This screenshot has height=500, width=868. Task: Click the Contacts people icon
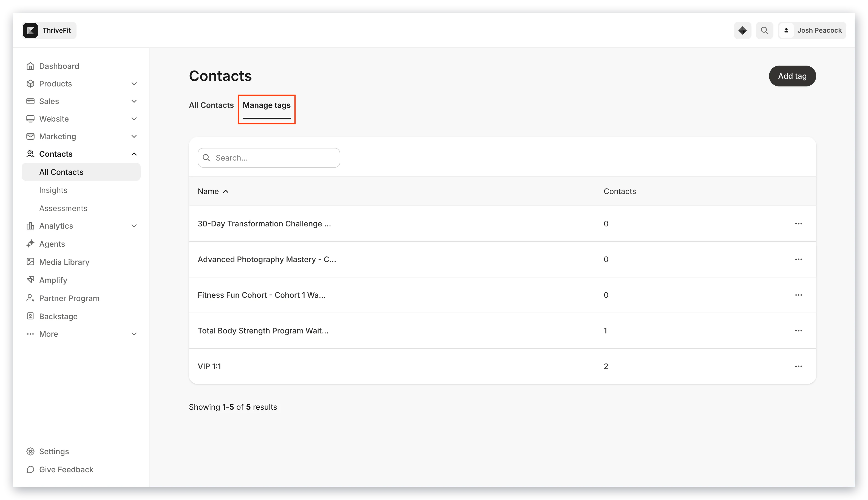[x=30, y=154]
